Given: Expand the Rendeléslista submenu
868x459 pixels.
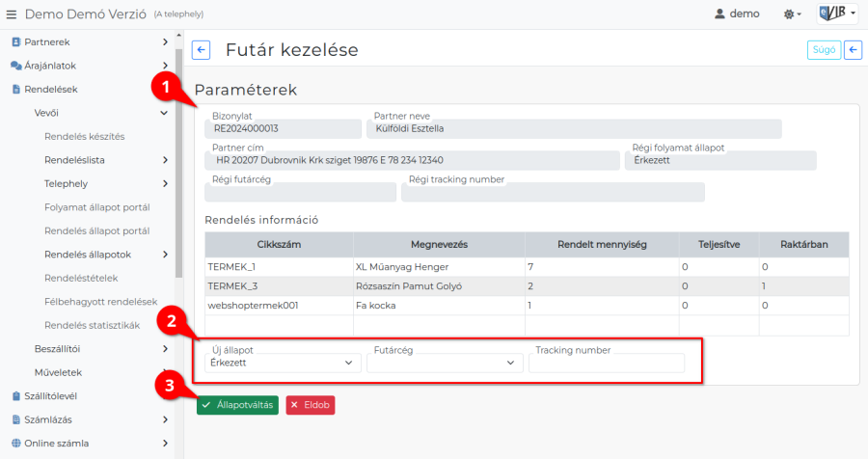Looking at the screenshot, I should (165, 160).
